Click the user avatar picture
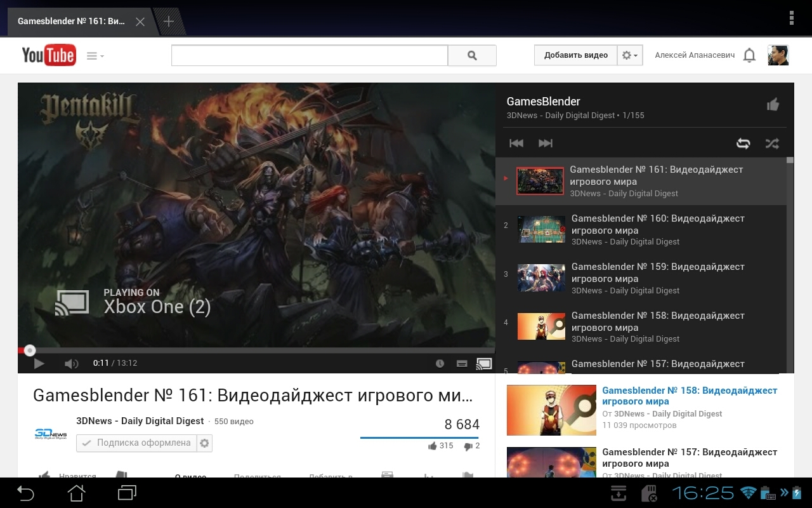 click(x=778, y=55)
